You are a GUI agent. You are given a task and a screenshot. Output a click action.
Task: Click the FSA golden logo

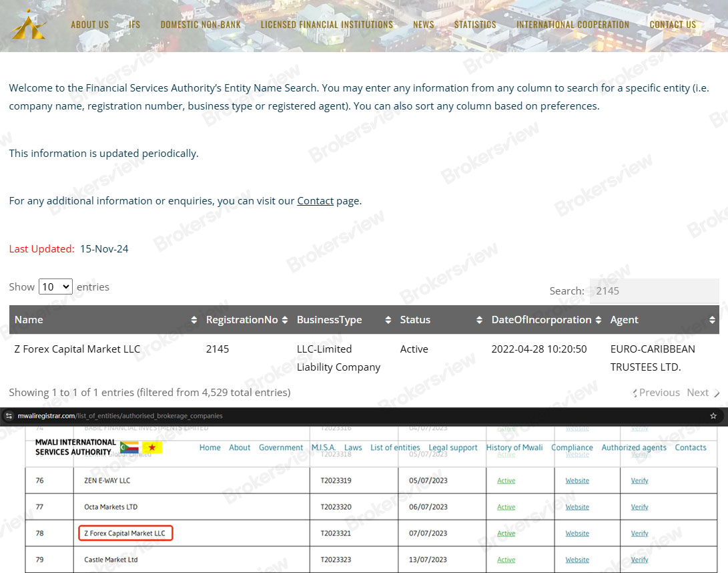(x=27, y=25)
